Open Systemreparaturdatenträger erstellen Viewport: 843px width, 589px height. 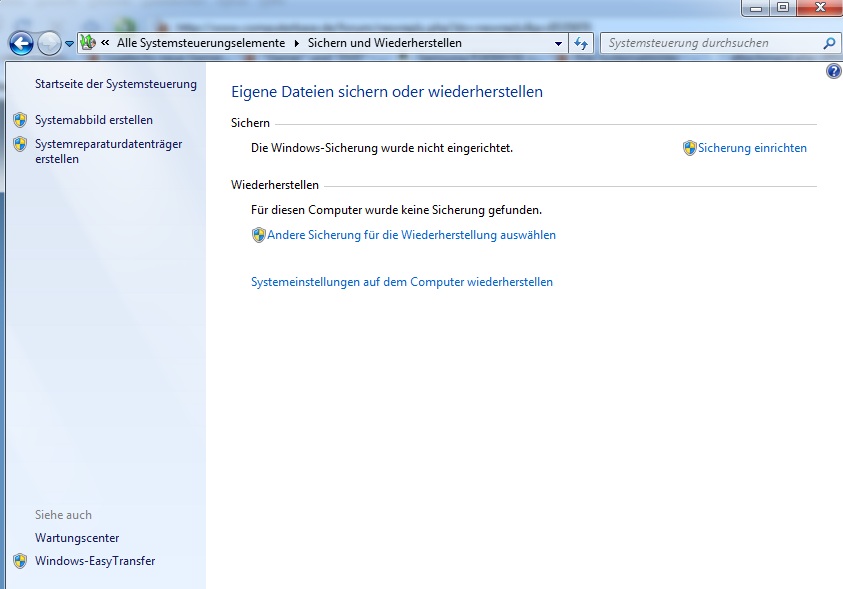pyautogui.click(x=108, y=152)
